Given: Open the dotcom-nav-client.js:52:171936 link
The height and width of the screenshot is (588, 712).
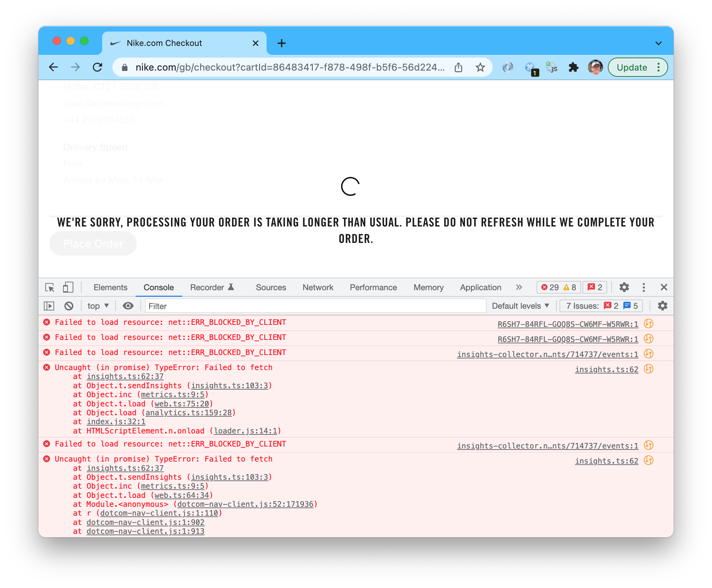Looking at the screenshot, I should [245, 504].
